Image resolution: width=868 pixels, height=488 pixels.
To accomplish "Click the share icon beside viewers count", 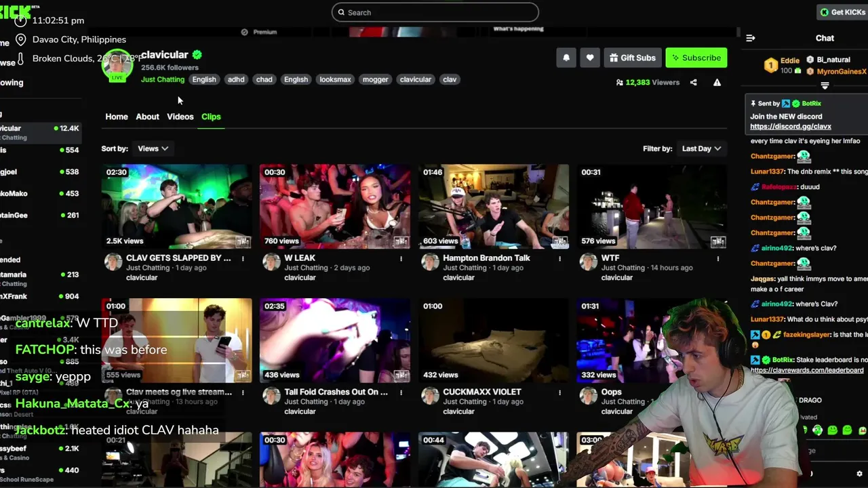I will pyautogui.click(x=693, y=83).
